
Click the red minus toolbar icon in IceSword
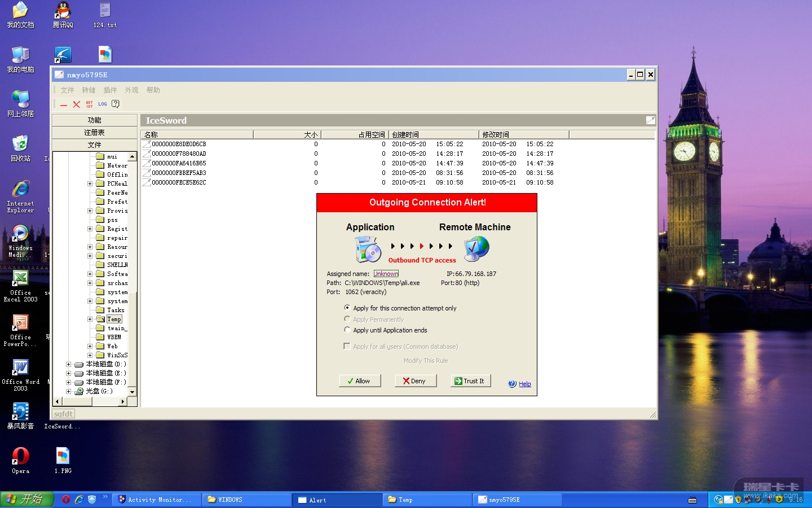(x=64, y=104)
